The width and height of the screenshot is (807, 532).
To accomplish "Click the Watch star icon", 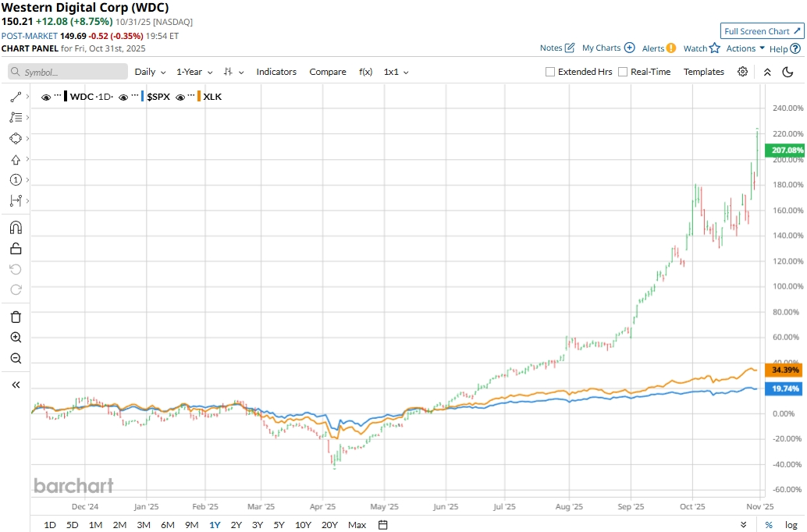I will point(715,48).
